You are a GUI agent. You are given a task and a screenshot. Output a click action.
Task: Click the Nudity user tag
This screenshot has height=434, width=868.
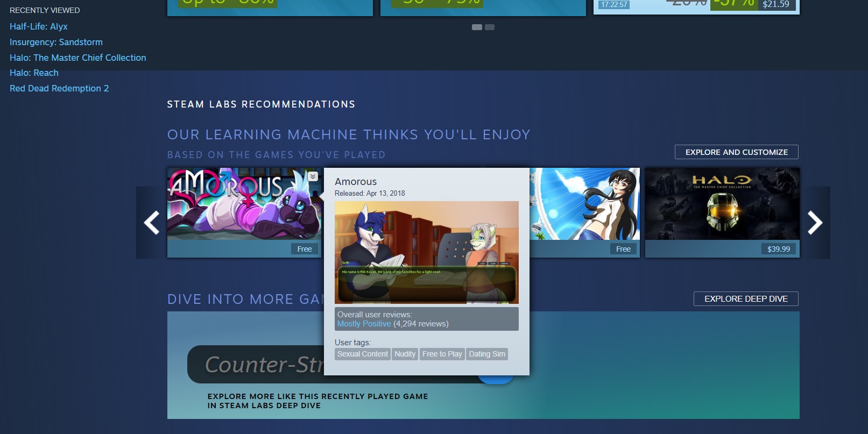pos(405,354)
